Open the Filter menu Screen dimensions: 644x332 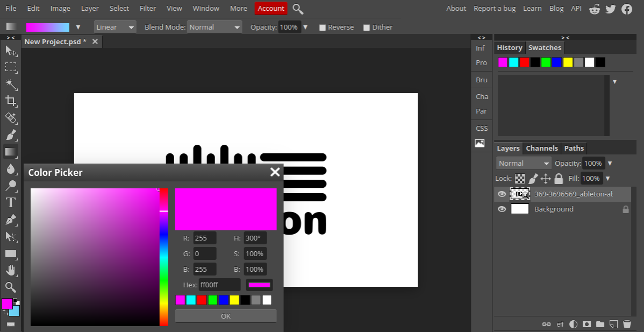[x=147, y=8]
